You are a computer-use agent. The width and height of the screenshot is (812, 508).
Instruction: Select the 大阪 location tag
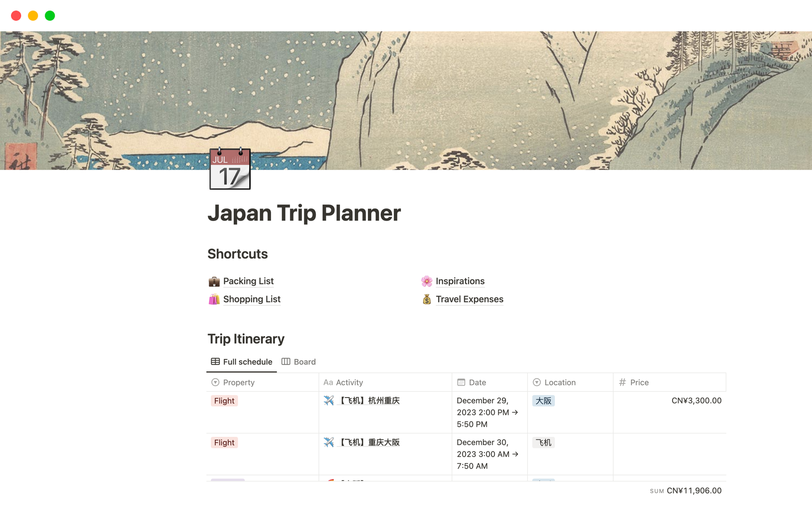tap(543, 400)
